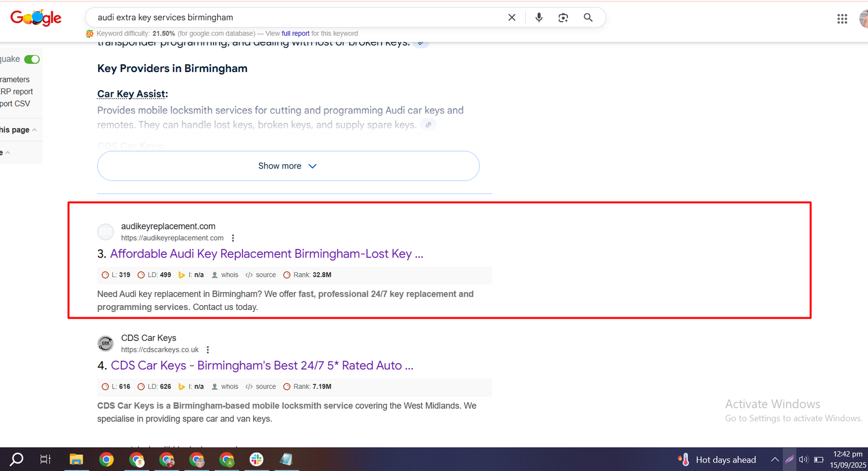The width and height of the screenshot is (868, 471).
Task: Clear the search box text
Action: (512, 17)
